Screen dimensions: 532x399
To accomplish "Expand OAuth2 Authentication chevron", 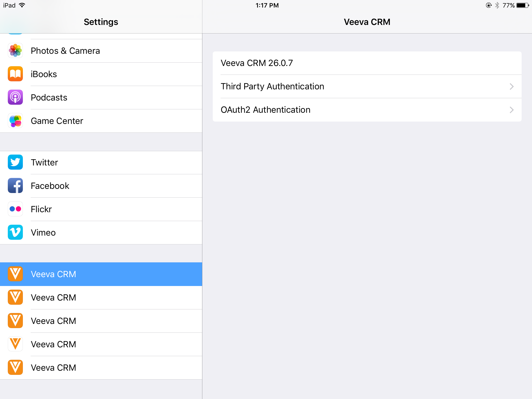I will (511, 110).
